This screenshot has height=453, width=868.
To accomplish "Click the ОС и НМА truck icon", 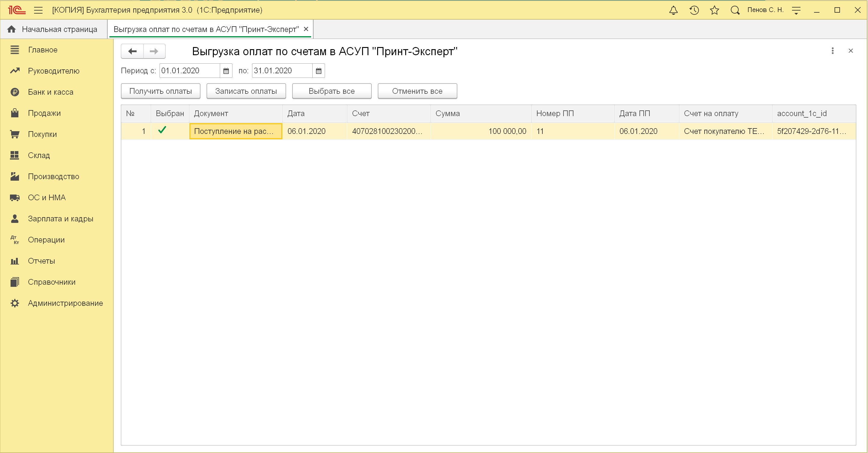I will click(x=15, y=198).
